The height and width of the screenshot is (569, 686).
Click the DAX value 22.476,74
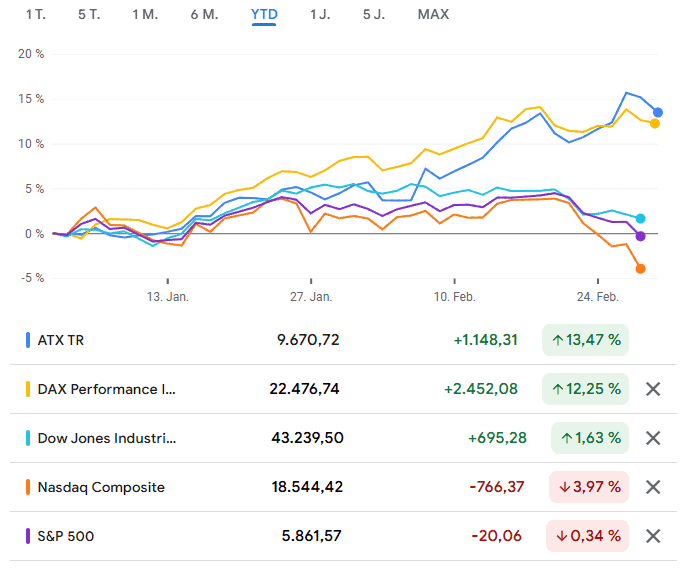304,389
